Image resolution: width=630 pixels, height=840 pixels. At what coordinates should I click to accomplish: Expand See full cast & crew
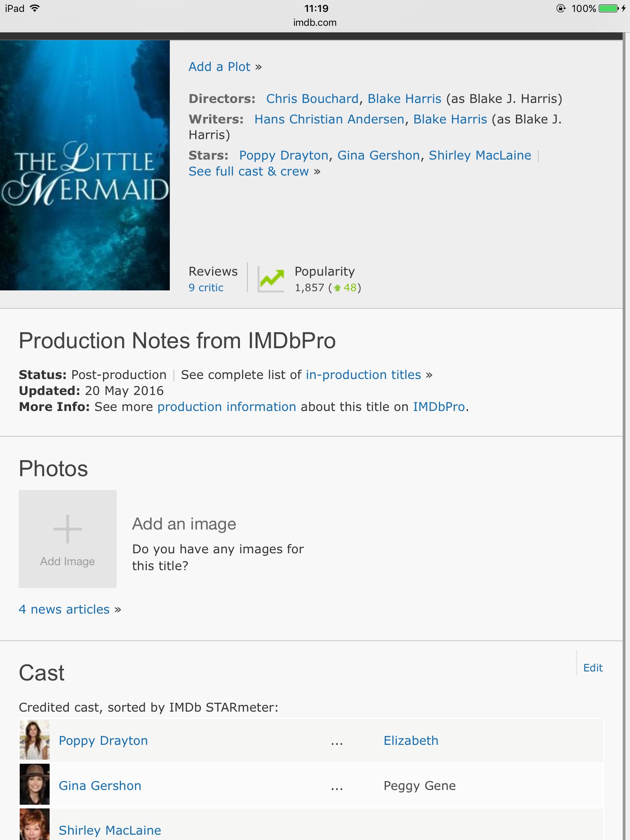tap(249, 171)
